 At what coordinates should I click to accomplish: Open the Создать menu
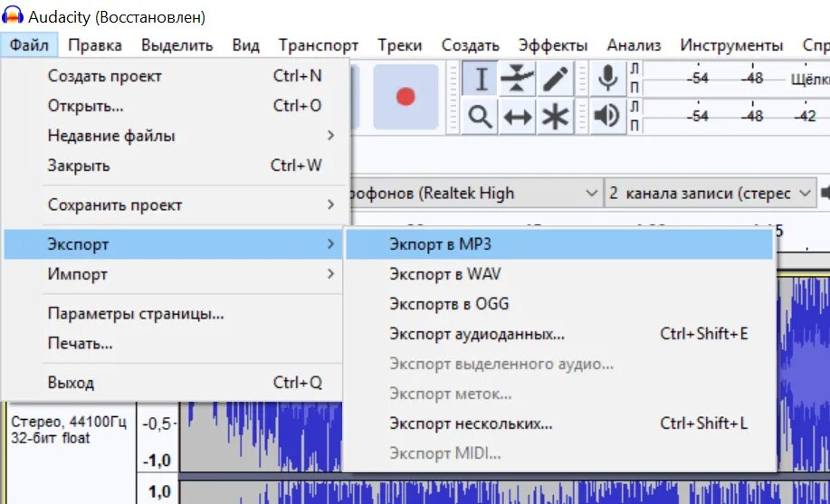[470, 45]
